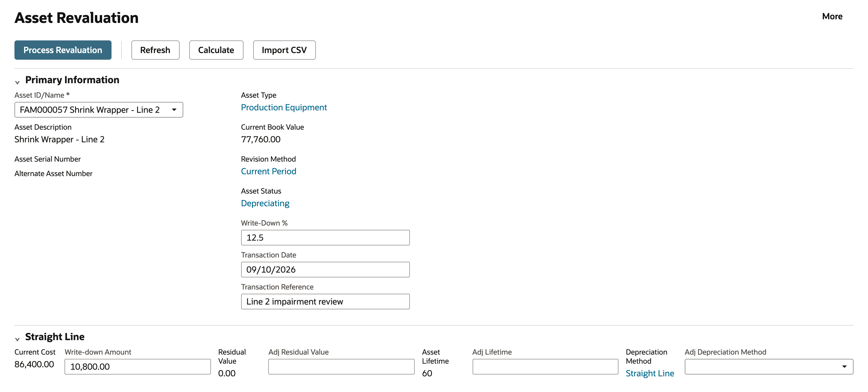The image size is (868, 392).
Task: Click into the Adj Lifetime input
Action: tap(545, 366)
